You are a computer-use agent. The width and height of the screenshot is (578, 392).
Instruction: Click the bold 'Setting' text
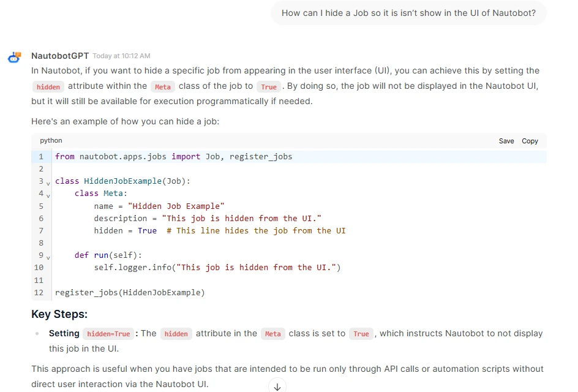[64, 333]
